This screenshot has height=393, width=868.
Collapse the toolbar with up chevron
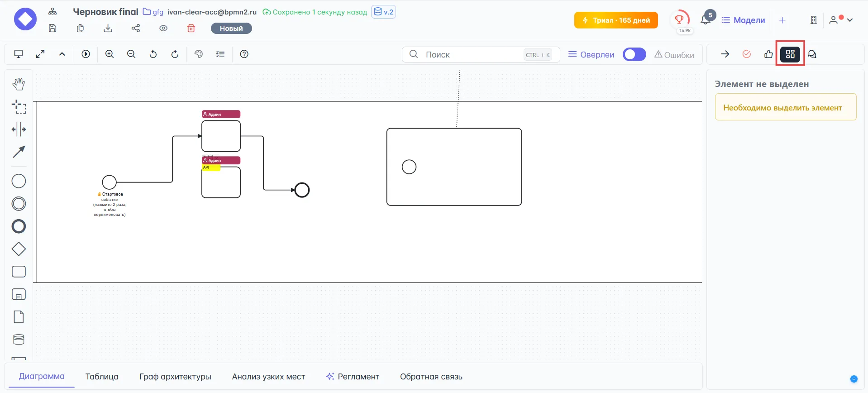point(62,54)
